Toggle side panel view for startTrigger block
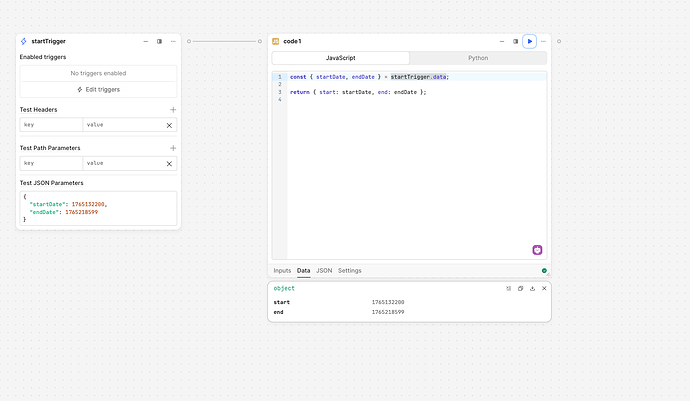 pyautogui.click(x=159, y=41)
